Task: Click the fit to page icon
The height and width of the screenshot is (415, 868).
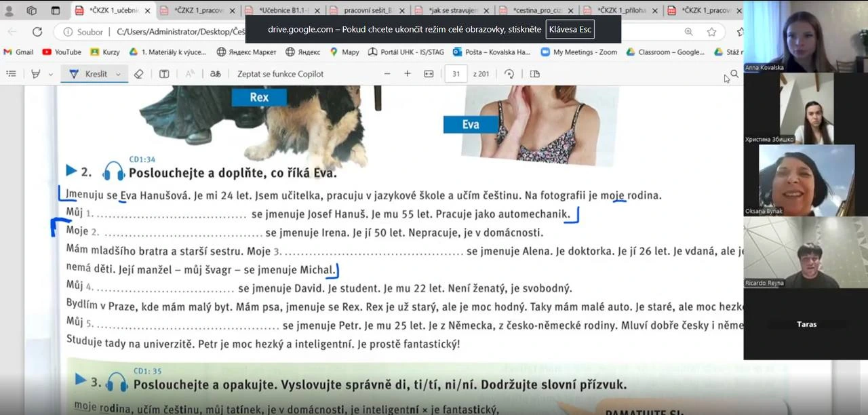Action: point(429,74)
